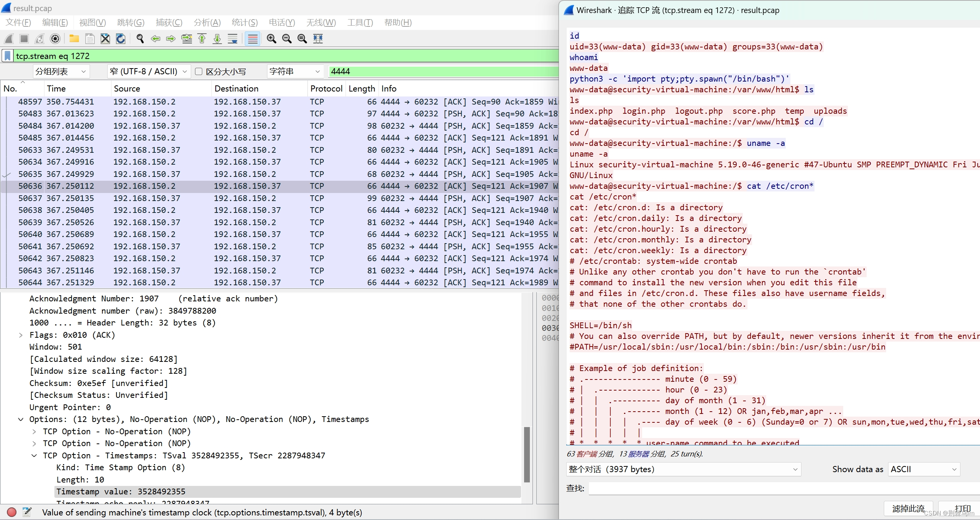Toggle packet list colorize rules icon

tap(252, 39)
